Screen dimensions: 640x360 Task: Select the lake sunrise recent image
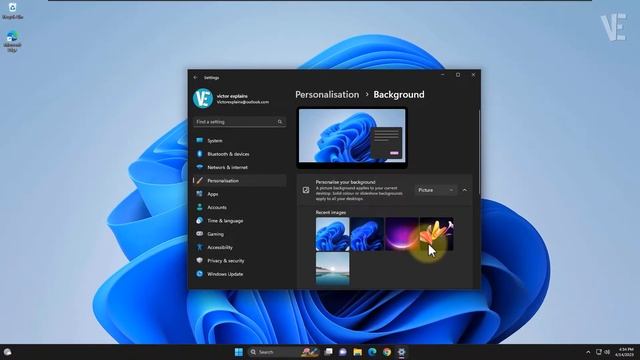(332, 268)
